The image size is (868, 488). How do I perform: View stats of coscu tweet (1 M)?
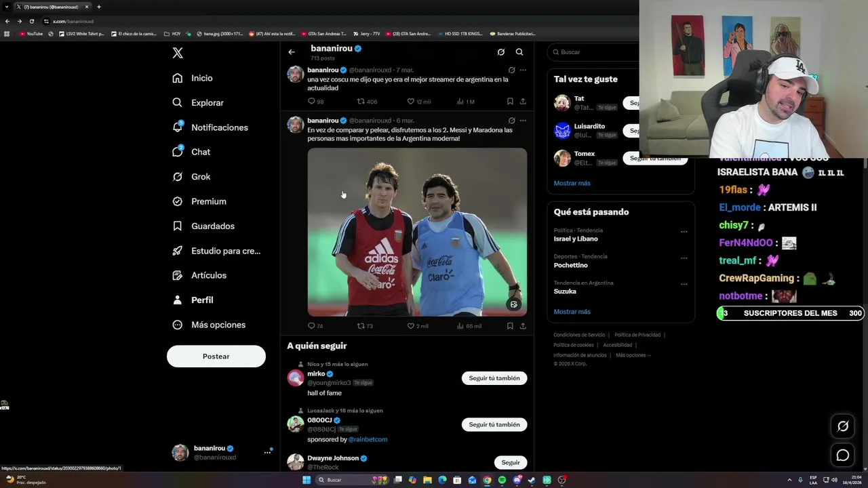pyautogui.click(x=465, y=102)
